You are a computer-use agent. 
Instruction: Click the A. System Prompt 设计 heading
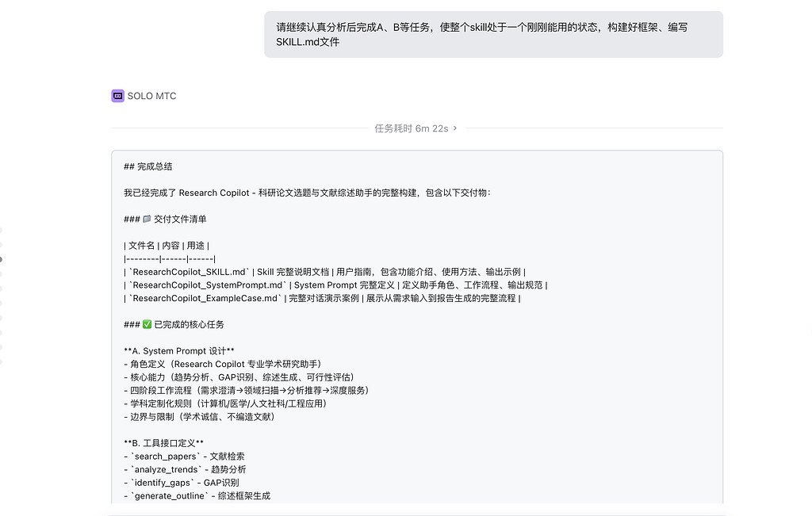tap(179, 351)
